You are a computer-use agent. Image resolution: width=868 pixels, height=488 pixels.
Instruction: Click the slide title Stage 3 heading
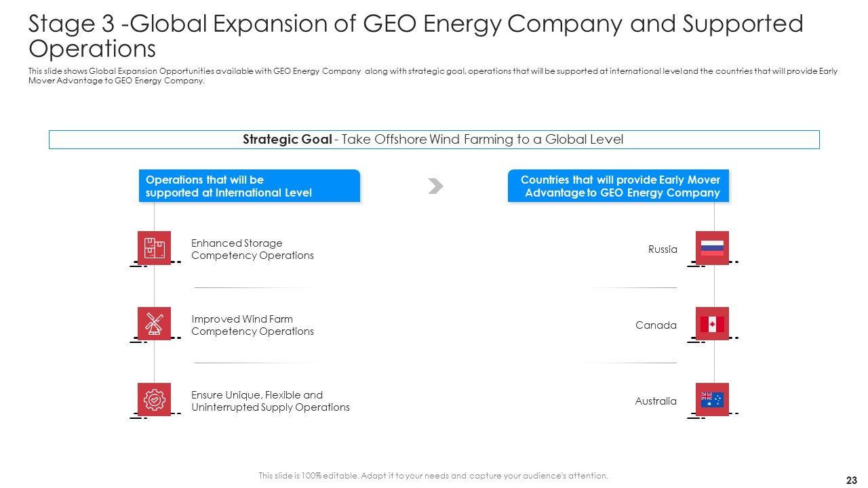(415, 36)
